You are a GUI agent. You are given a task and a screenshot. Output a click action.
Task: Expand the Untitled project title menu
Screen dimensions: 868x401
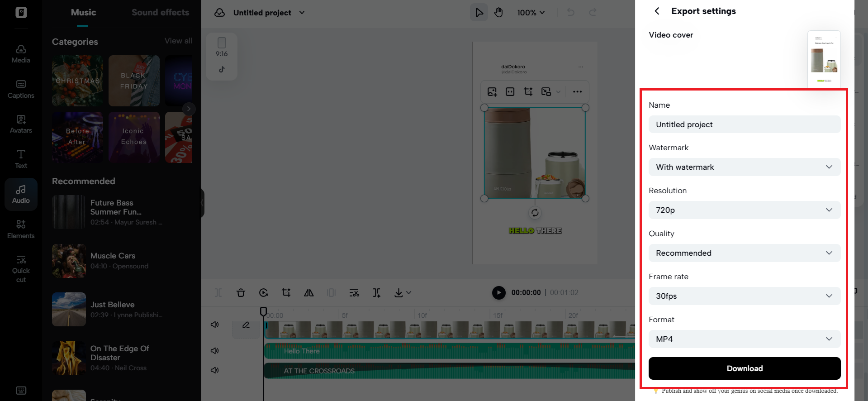coord(302,13)
